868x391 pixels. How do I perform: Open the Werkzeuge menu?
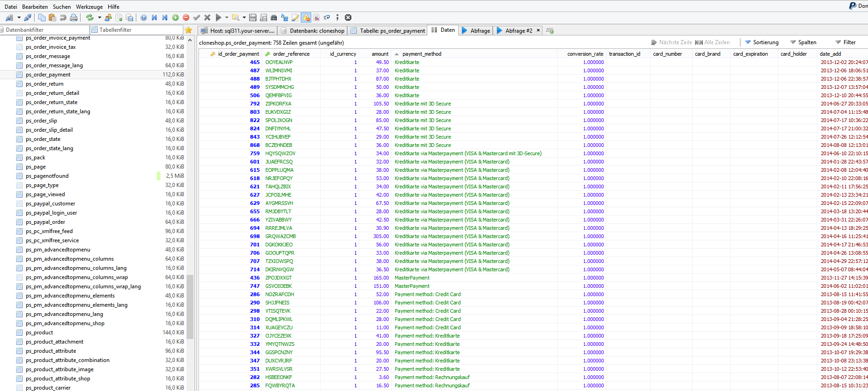pyautogui.click(x=89, y=7)
